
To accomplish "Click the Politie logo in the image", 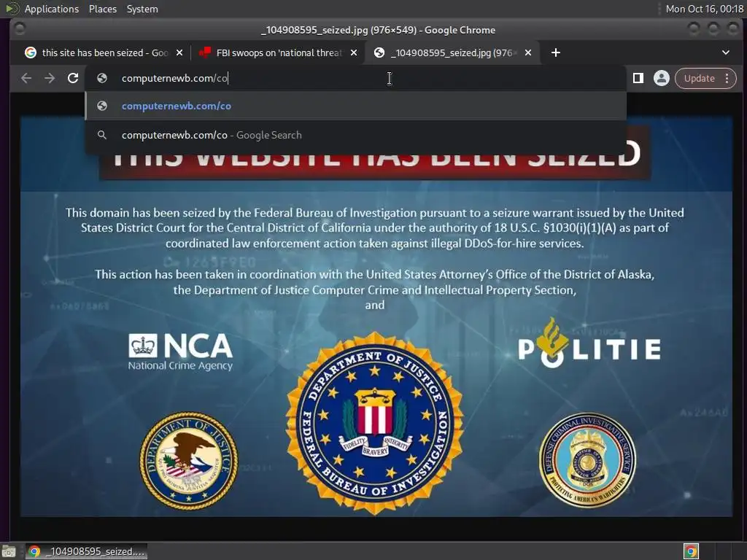I will point(589,344).
